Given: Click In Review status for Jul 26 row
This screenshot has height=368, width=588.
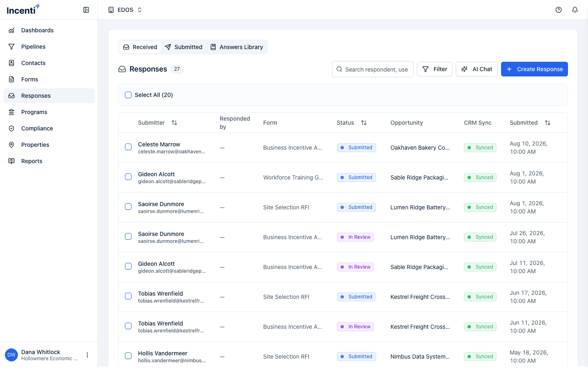Looking at the screenshot, I should click(355, 237).
